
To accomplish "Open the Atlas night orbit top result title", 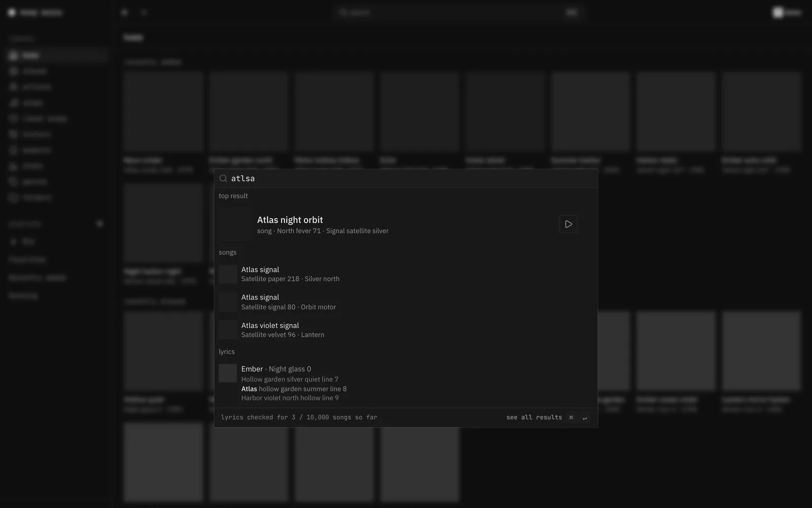I will tap(290, 220).
